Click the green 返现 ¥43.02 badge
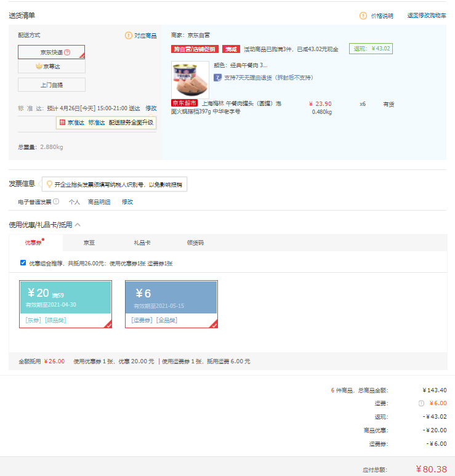Screen dimensions: 455x476 [x=371, y=49]
